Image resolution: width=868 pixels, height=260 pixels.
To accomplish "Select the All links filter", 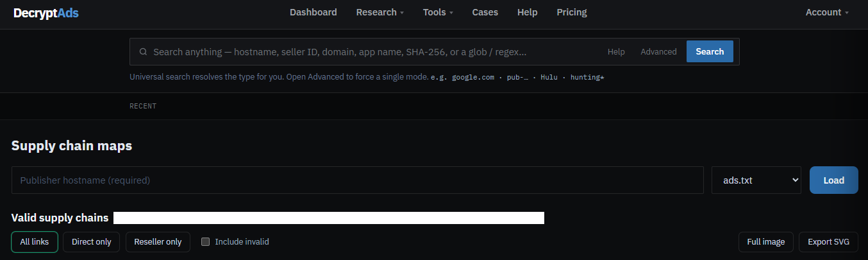I will pyautogui.click(x=35, y=242).
